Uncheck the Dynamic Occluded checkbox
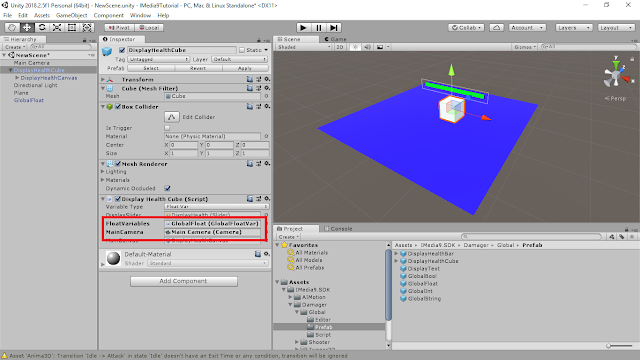Viewport: 640px width, 360px height. pyautogui.click(x=167, y=188)
